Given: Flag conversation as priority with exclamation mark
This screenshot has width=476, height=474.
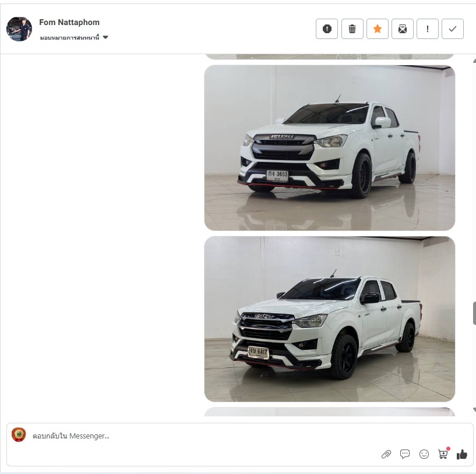Looking at the screenshot, I should [x=428, y=29].
